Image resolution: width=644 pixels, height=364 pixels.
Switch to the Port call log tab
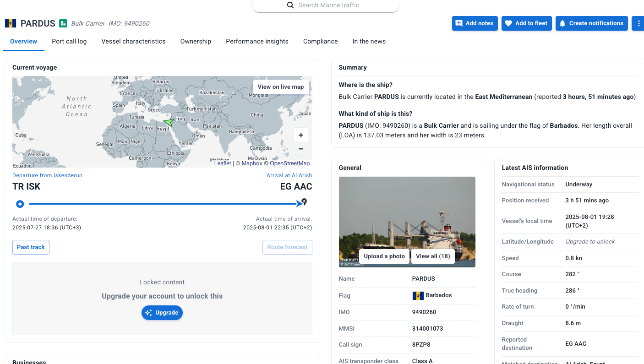click(69, 41)
